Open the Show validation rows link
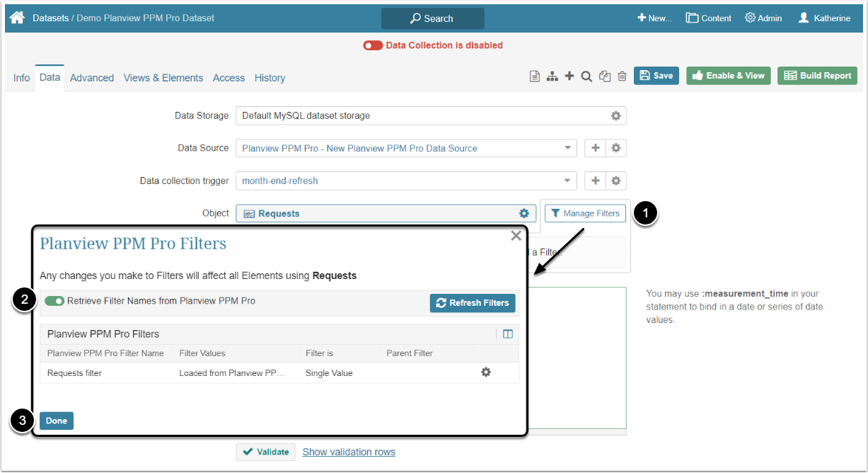The width and height of the screenshot is (868, 473). 349,452
